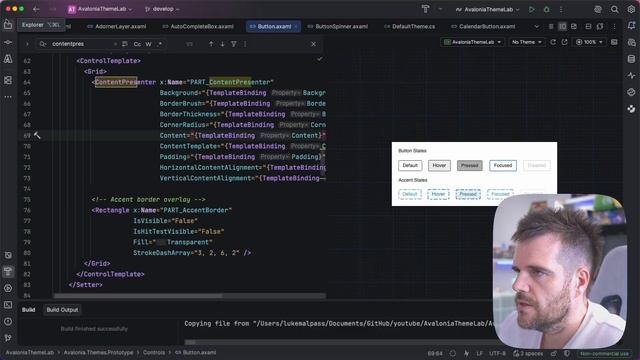Open the Notifications bell icon
640x360 pixels.
(x=631, y=25)
